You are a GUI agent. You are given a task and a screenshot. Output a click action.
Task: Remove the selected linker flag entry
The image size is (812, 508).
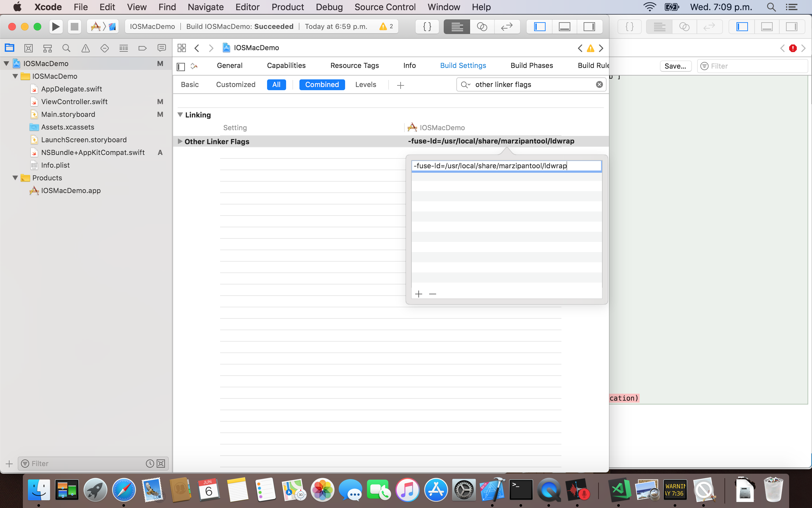[433, 294]
